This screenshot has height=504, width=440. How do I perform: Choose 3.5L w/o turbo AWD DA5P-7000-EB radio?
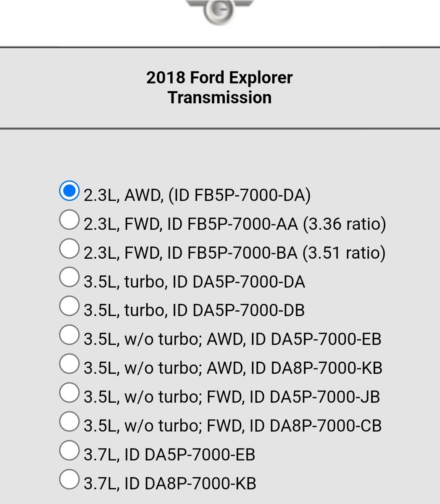(69, 334)
